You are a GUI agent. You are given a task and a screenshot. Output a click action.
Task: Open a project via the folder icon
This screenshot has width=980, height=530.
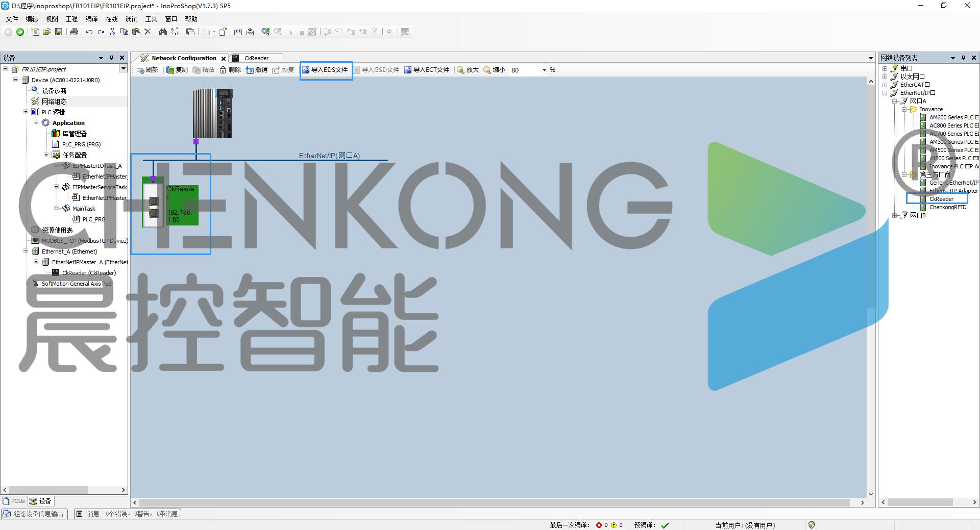coord(47,32)
